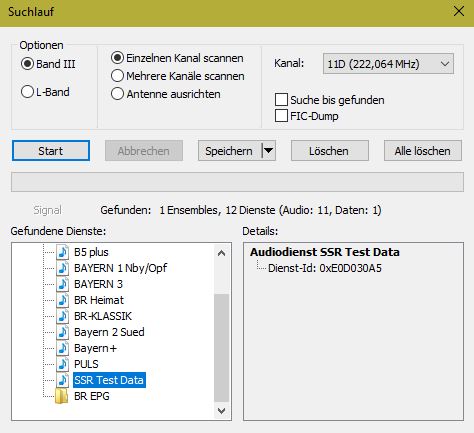Click the services list scroll down arrow
The height and width of the screenshot is (433, 474).
click(221, 411)
